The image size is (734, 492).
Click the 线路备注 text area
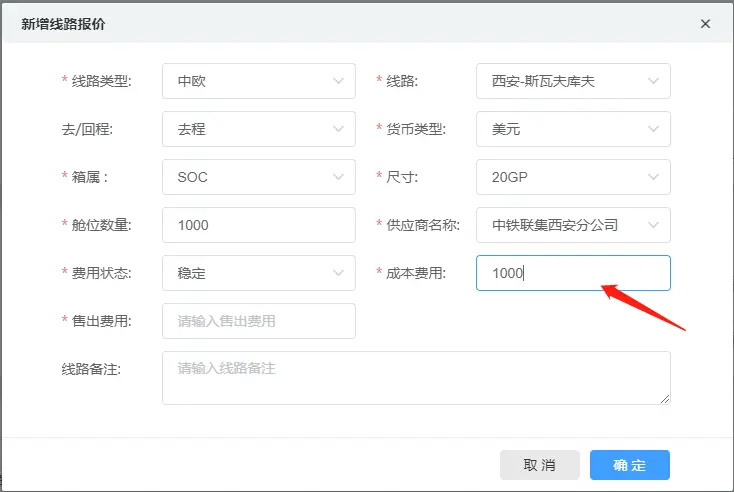pyautogui.click(x=416, y=378)
